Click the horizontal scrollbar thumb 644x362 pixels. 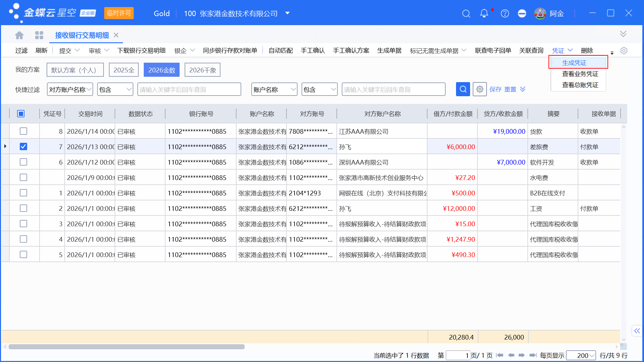coord(127,347)
